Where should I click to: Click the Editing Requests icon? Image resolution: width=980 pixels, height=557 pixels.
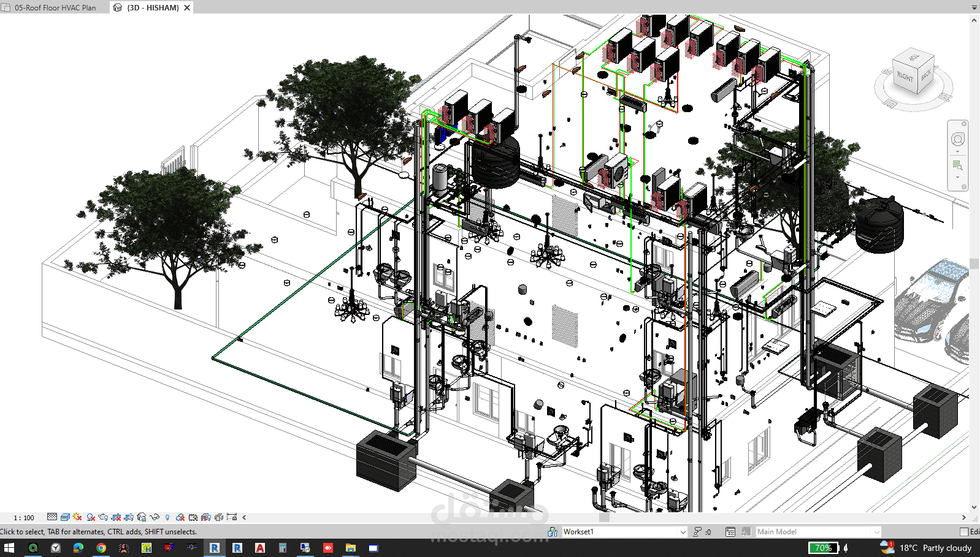pyautogui.click(x=697, y=532)
